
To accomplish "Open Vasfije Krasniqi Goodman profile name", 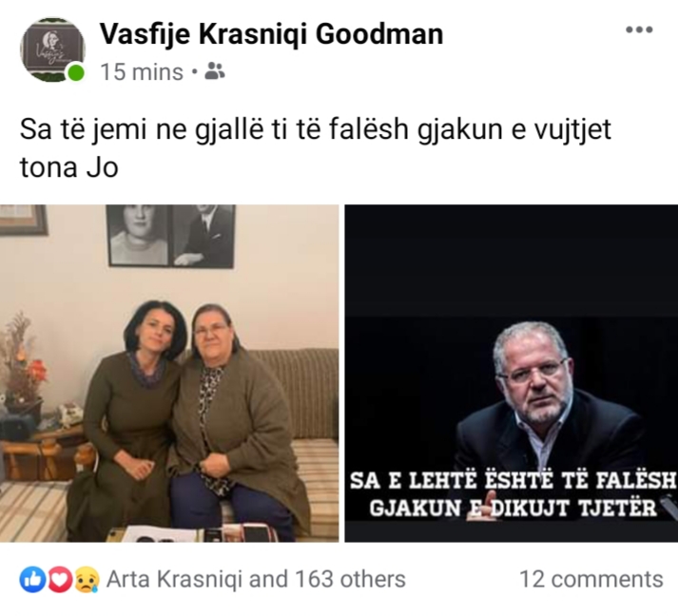I will (272, 34).
